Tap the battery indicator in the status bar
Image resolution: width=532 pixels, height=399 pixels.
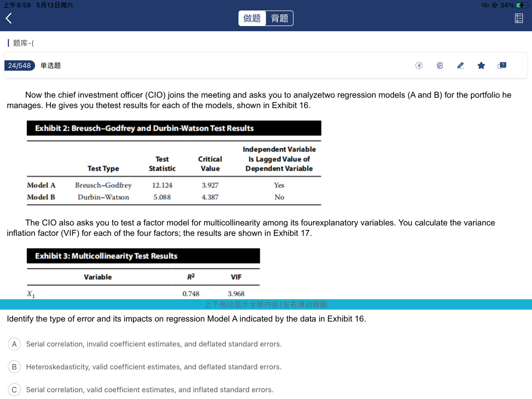523,5
